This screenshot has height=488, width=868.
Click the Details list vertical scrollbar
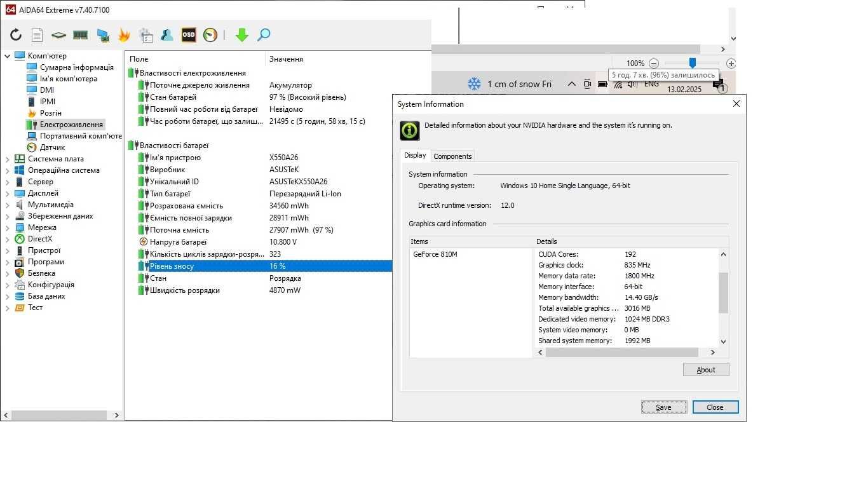(723, 293)
